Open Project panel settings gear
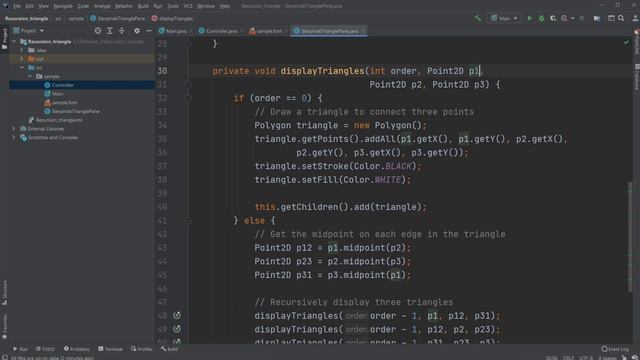 pos(137,31)
